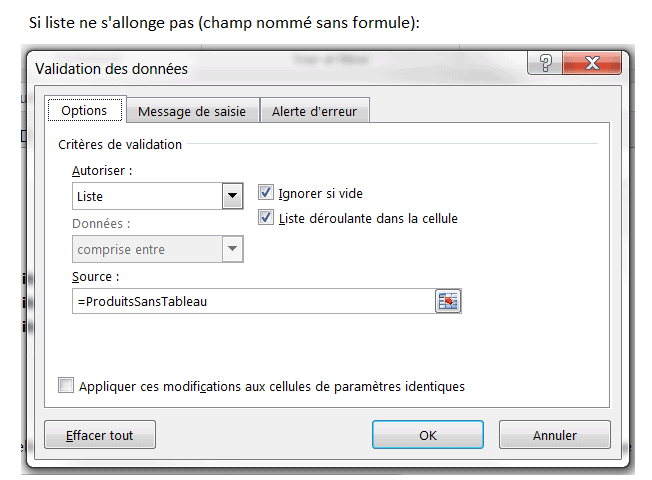Screen dimensions: 652x480
Task: Click the Données box showing comprise entre
Action: click(x=147, y=248)
